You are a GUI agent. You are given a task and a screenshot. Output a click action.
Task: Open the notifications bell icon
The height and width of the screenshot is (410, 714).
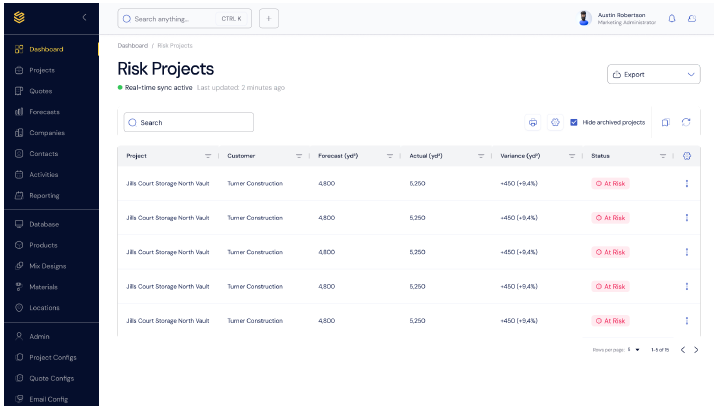click(x=672, y=18)
